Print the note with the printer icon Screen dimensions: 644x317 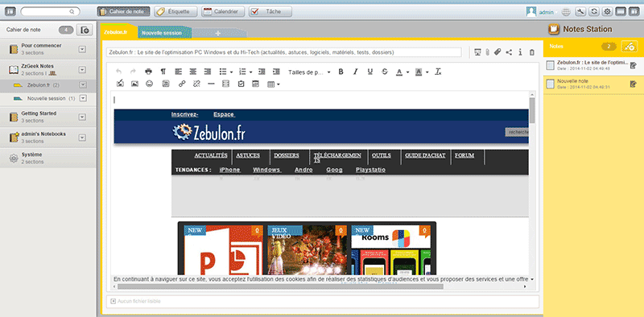tap(148, 72)
